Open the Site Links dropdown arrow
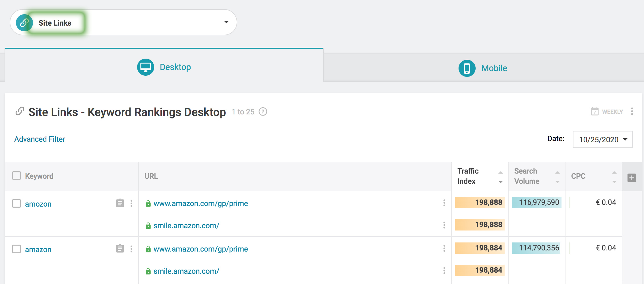This screenshot has height=284, width=644. pos(226,22)
